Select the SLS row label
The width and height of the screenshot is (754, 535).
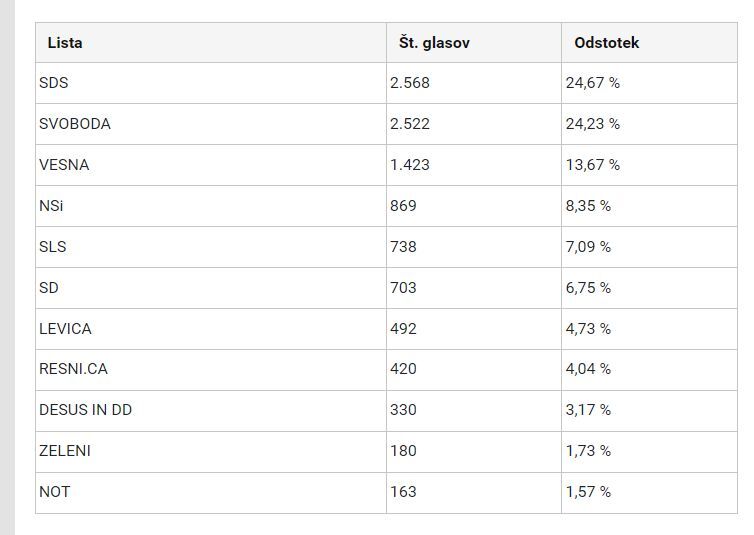(53, 247)
